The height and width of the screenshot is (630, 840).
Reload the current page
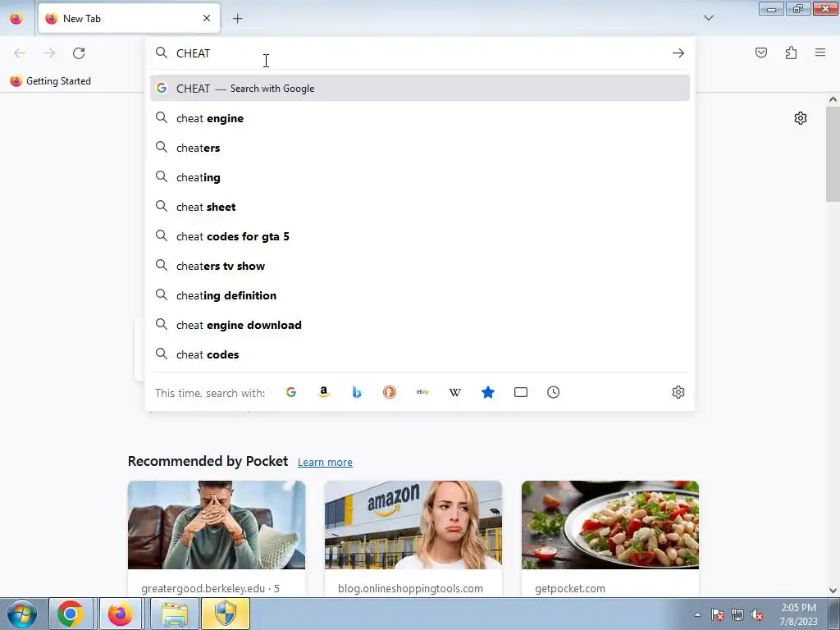point(79,53)
